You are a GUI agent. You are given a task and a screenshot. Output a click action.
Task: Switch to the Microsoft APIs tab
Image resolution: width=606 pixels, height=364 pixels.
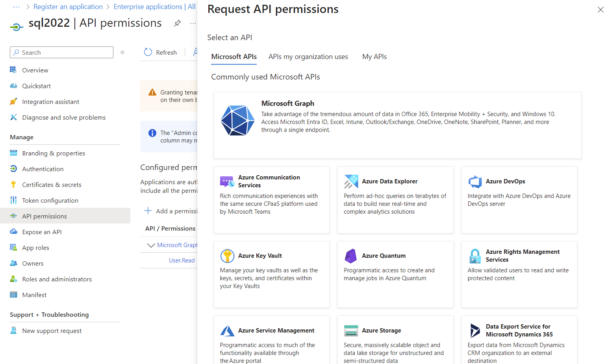(234, 57)
